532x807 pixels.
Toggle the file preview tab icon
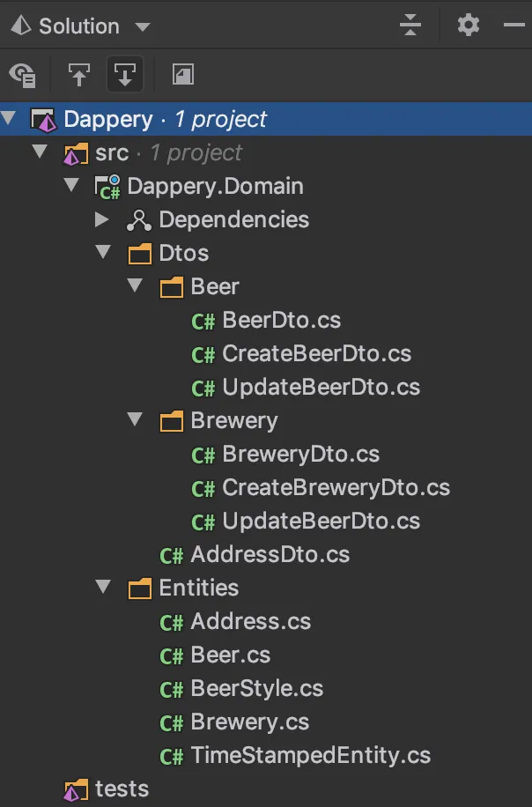point(182,75)
